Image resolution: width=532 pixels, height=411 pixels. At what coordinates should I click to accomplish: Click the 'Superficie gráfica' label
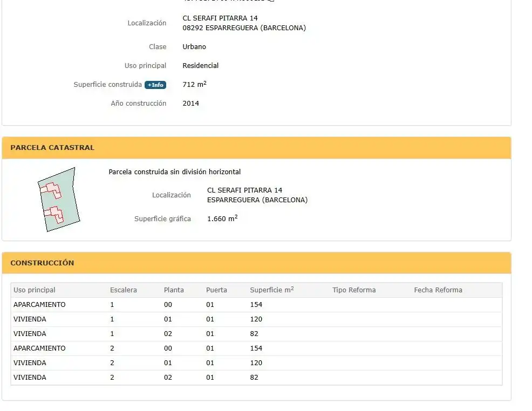pos(162,219)
